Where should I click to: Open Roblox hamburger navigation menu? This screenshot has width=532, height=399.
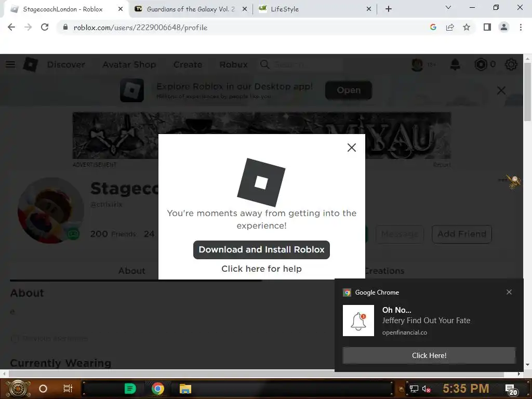click(x=10, y=64)
